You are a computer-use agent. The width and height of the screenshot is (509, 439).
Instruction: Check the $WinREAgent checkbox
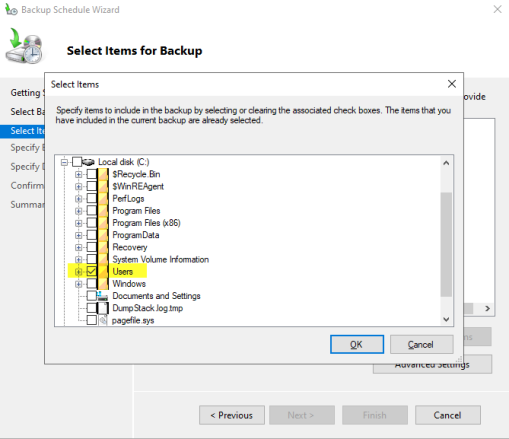[92, 186]
